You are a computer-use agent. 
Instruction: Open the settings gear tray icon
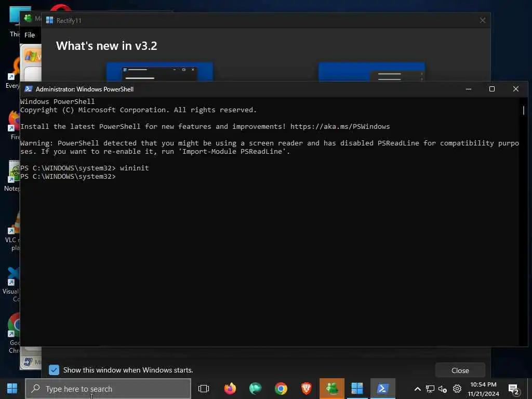pos(457,389)
